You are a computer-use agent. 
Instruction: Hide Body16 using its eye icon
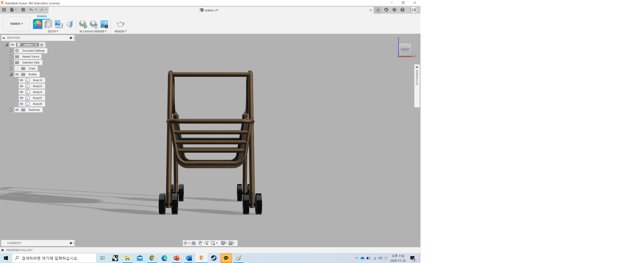(x=22, y=80)
